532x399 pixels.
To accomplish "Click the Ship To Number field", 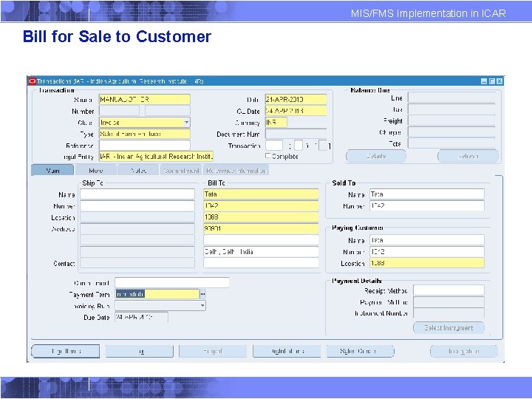I will [x=137, y=205].
